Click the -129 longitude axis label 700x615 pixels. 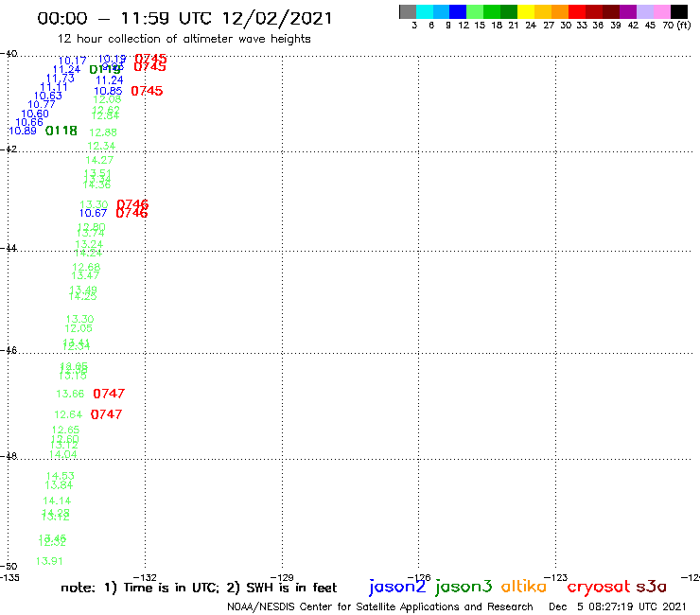[x=282, y=577]
